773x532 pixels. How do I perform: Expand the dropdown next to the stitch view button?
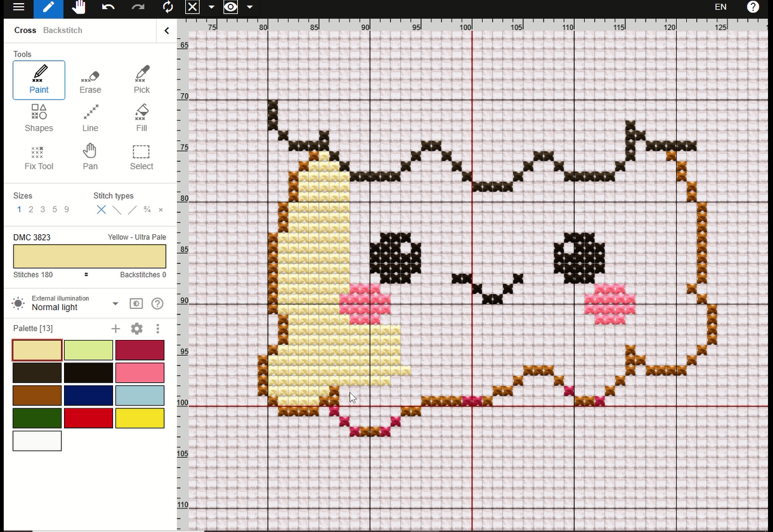coord(211,7)
